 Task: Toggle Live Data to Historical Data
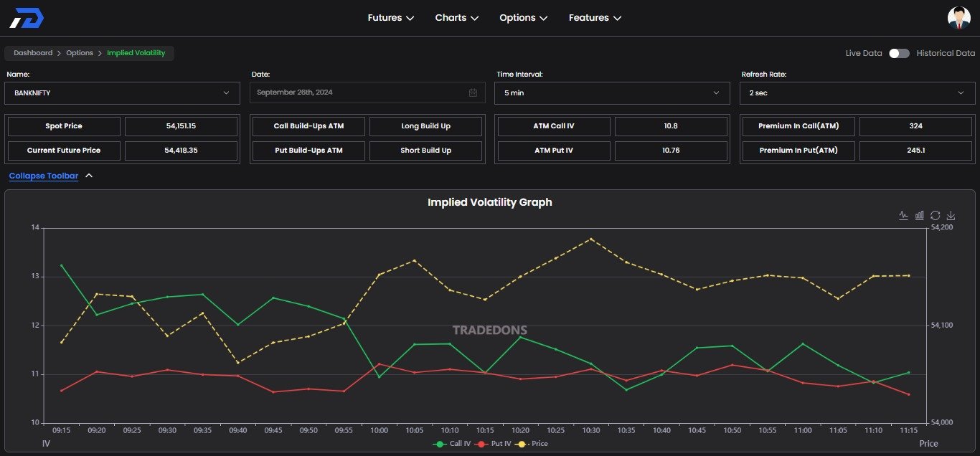[899, 53]
